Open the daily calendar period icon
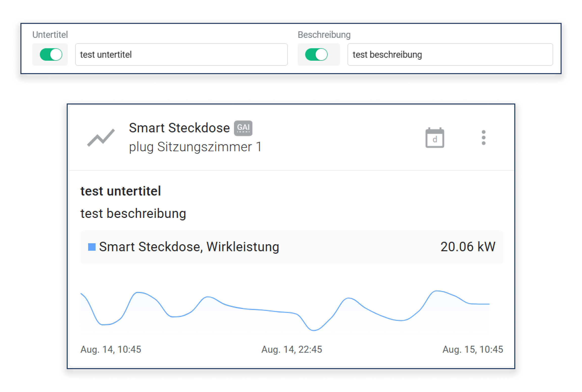 434,138
